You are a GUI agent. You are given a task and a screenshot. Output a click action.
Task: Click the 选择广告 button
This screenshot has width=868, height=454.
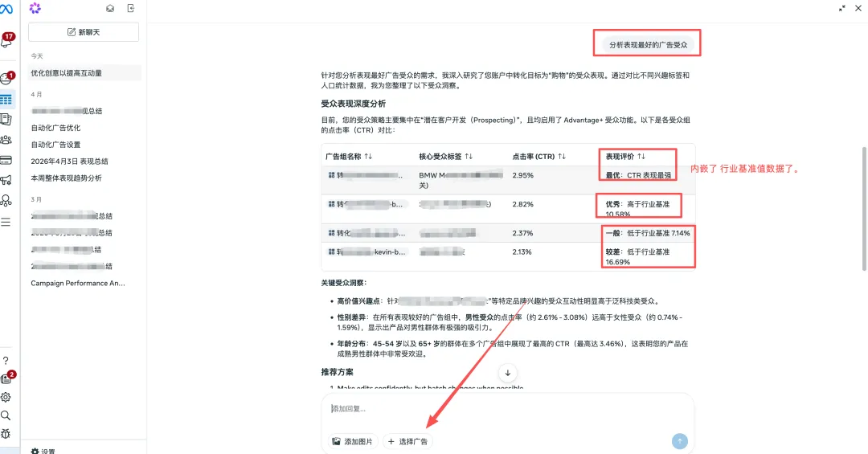coord(407,441)
